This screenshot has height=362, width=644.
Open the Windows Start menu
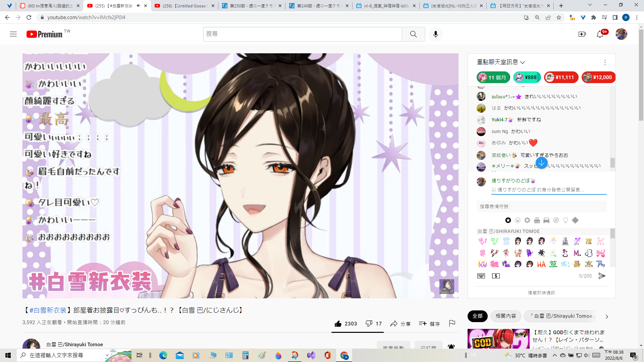[8, 355]
